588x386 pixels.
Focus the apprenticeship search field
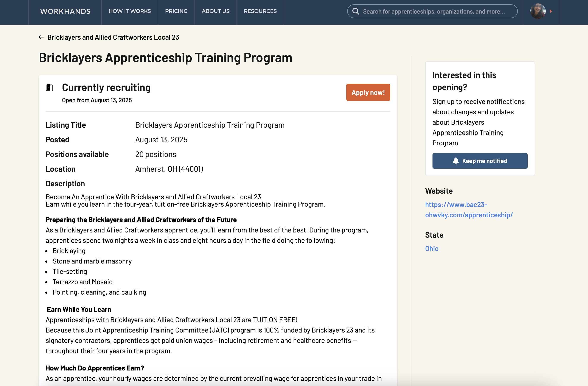432,11
